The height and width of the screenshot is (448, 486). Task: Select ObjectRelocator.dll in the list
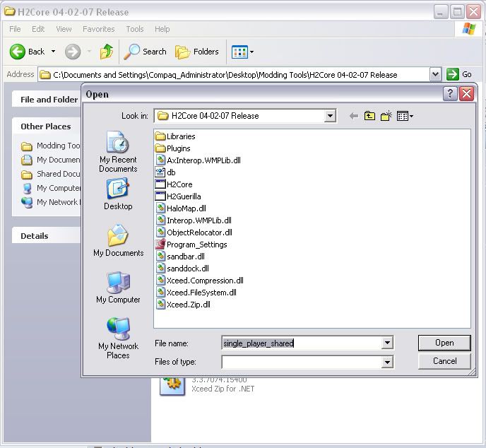tap(194, 232)
